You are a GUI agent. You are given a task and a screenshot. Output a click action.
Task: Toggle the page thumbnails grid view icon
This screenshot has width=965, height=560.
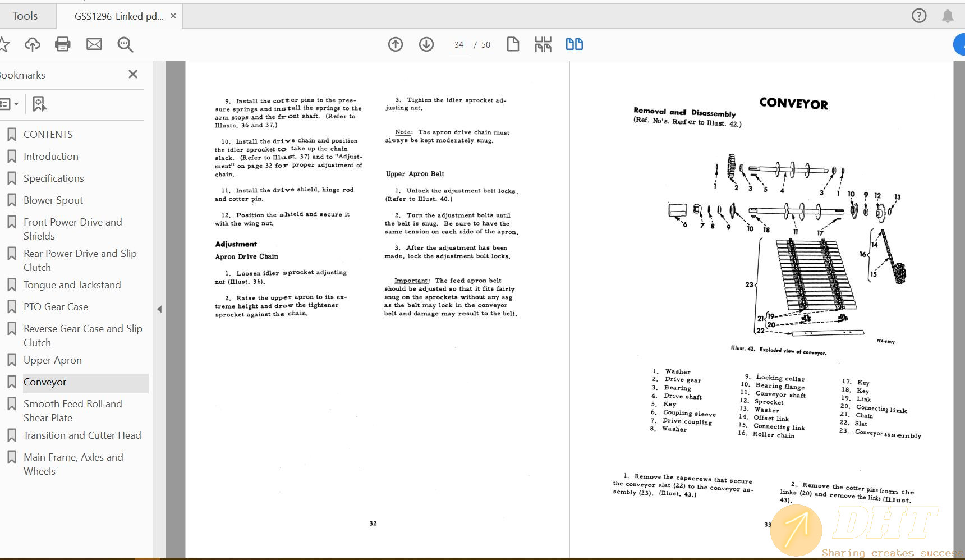[543, 44]
